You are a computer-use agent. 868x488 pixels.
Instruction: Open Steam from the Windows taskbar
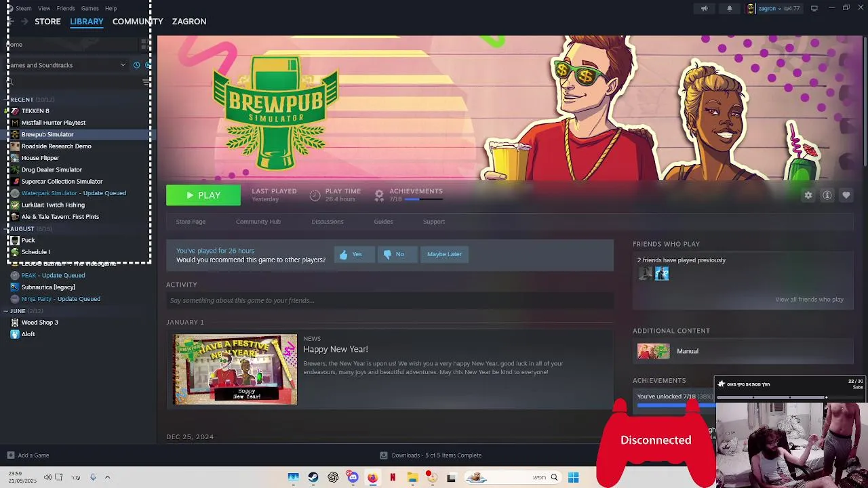pyautogui.click(x=313, y=477)
